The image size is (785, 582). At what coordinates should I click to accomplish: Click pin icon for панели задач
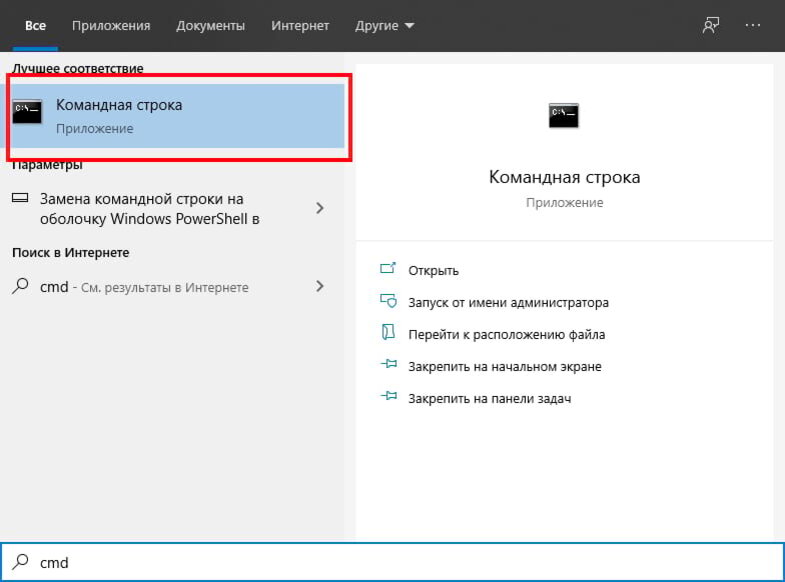[389, 396]
